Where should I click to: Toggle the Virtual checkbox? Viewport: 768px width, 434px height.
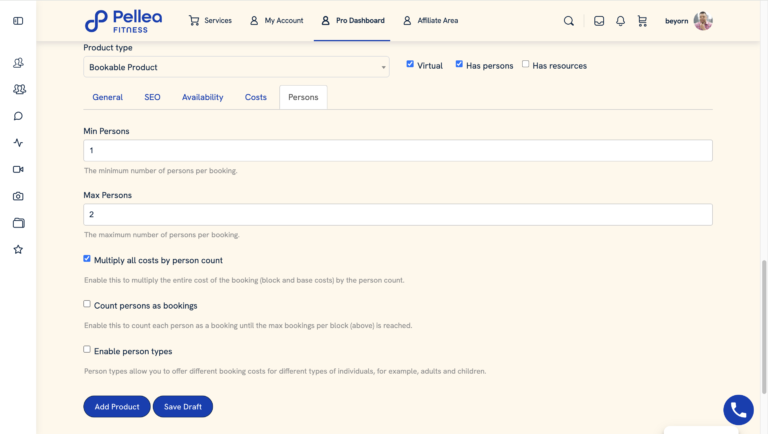point(410,64)
